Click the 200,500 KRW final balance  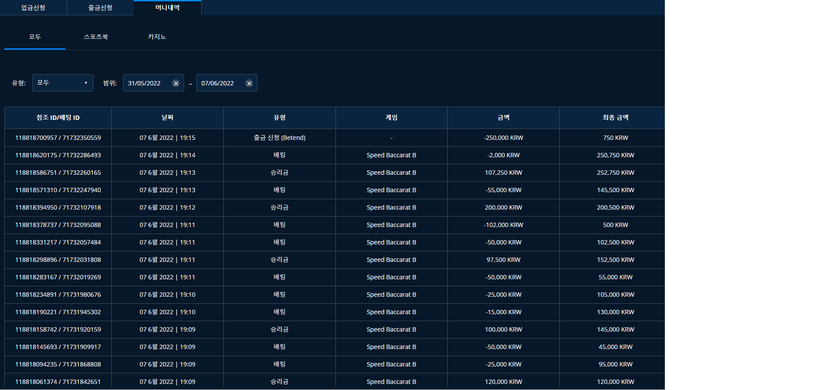(x=616, y=208)
